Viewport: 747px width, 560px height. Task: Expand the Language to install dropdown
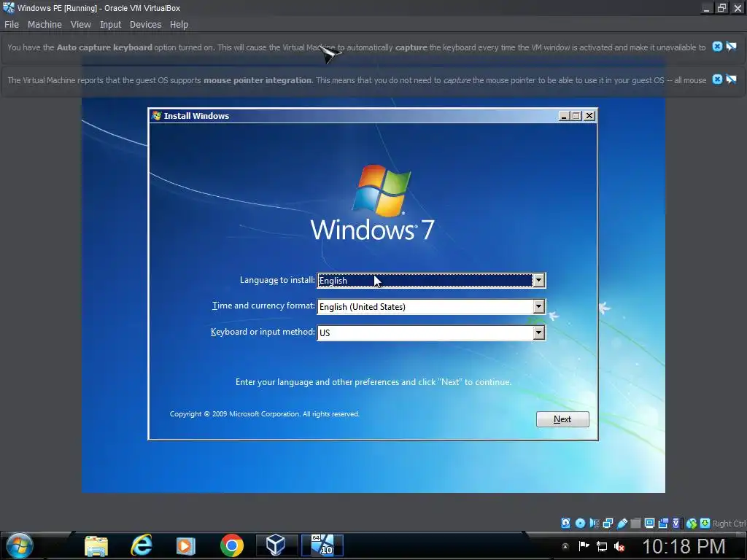pos(539,281)
